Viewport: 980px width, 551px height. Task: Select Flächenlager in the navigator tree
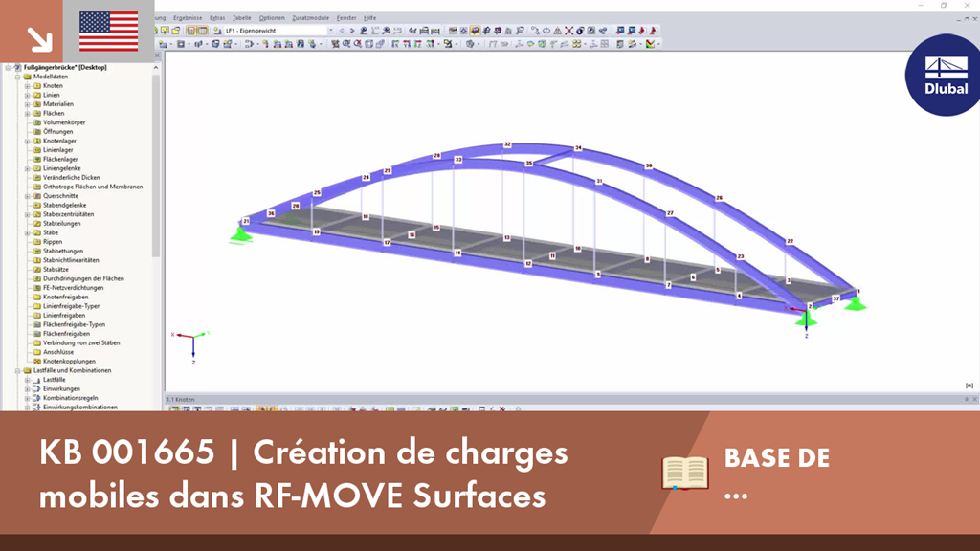(x=60, y=160)
